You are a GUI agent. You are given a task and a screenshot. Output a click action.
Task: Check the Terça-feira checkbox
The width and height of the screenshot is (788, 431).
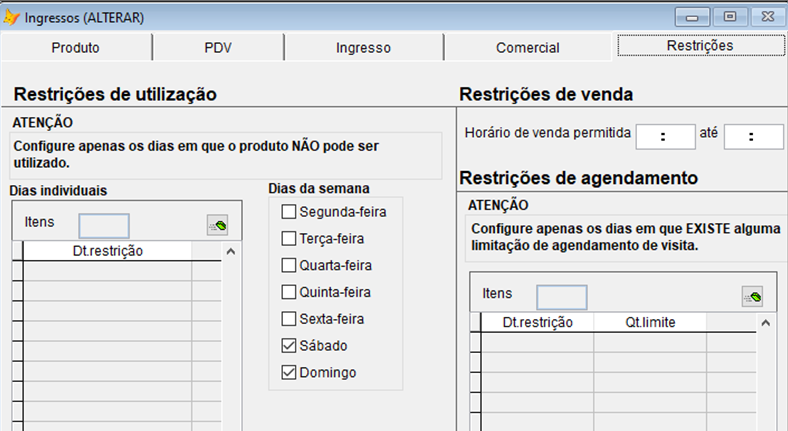pyautogui.click(x=288, y=238)
